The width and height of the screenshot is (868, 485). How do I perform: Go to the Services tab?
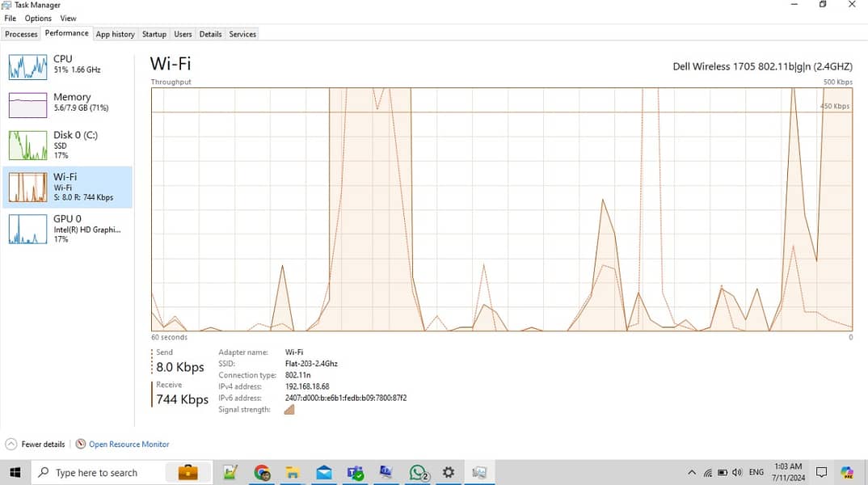(x=242, y=34)
